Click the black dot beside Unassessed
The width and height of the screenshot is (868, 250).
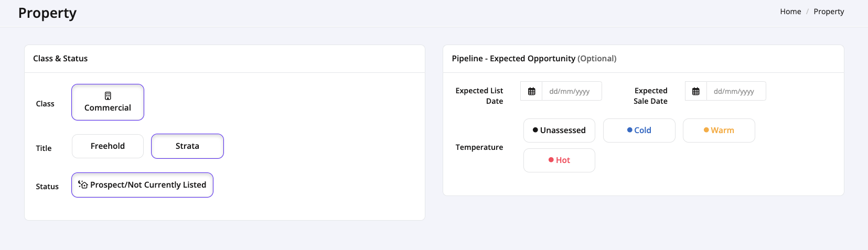point(535,130)
